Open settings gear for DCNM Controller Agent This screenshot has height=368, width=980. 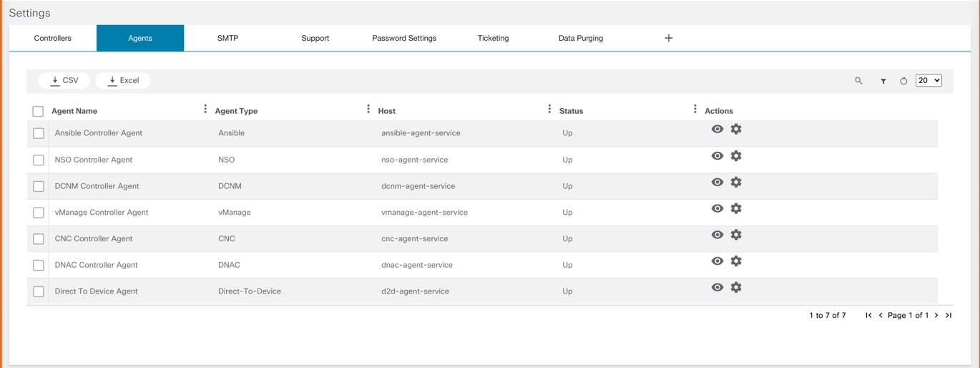click(x=736, y=183)
